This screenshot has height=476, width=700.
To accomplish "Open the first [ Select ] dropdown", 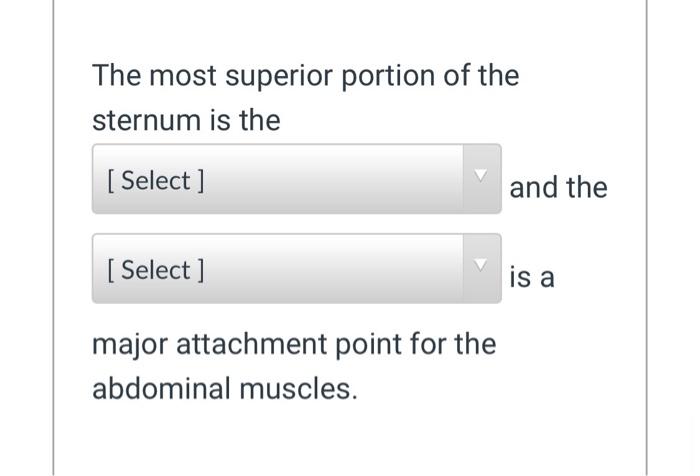I will pos(296,180).
